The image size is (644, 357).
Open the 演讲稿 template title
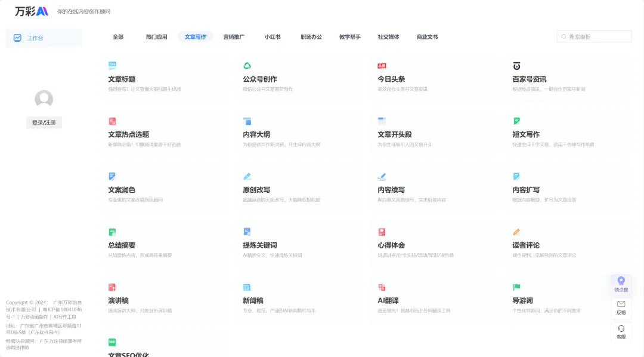point(118,301)
